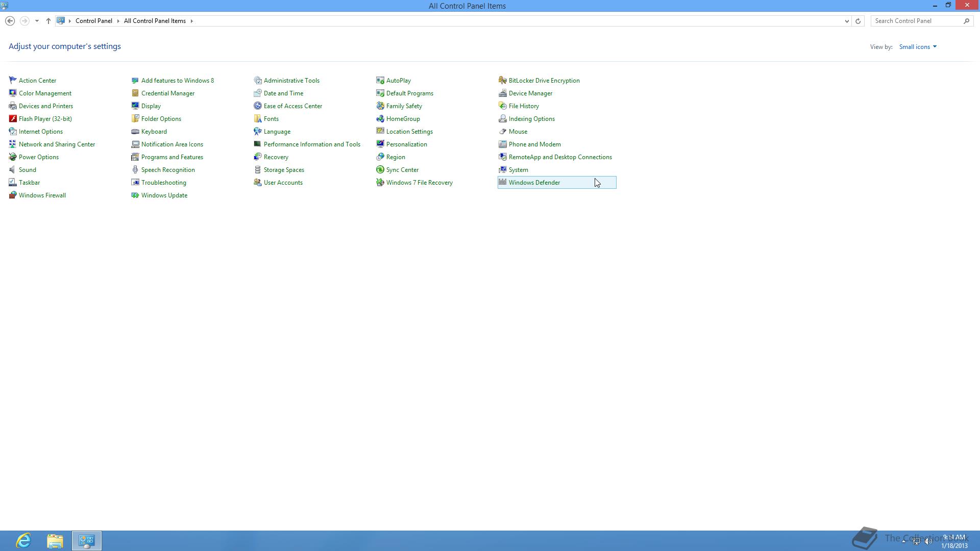This screenshot has width=980, height=551.
Task: Click the Devices and Printers icon
Action: pos(13,106)
